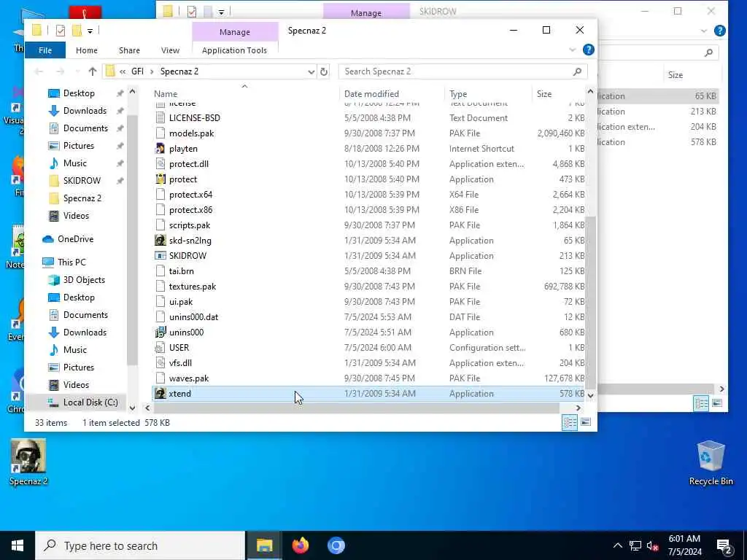Click Specnaz 2 breadcrumb in address bar

[x=179, y=71]
